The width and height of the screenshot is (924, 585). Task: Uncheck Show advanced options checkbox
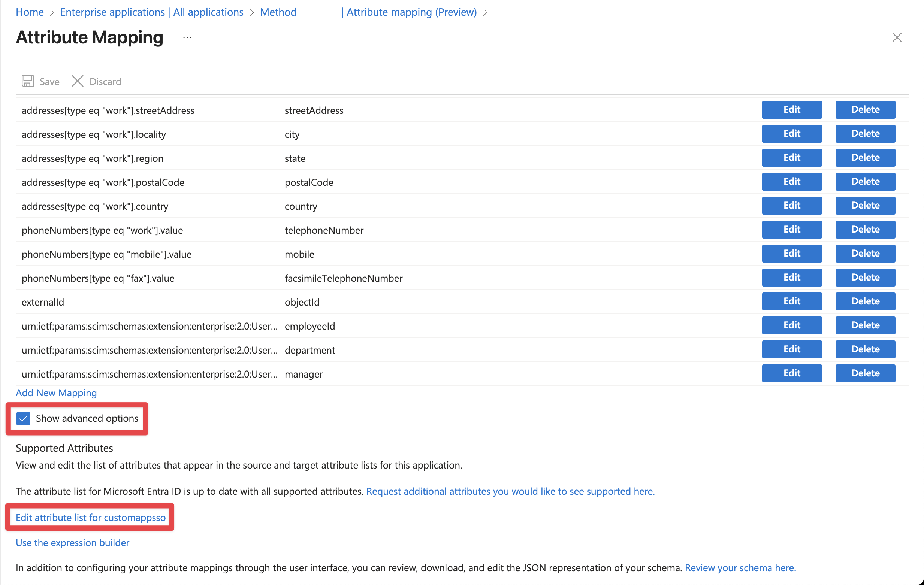[x=23, y=418]
